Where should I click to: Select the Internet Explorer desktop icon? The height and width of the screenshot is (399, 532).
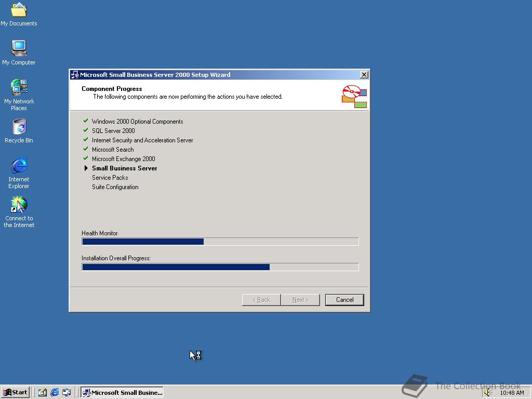[x=19, y=173]
